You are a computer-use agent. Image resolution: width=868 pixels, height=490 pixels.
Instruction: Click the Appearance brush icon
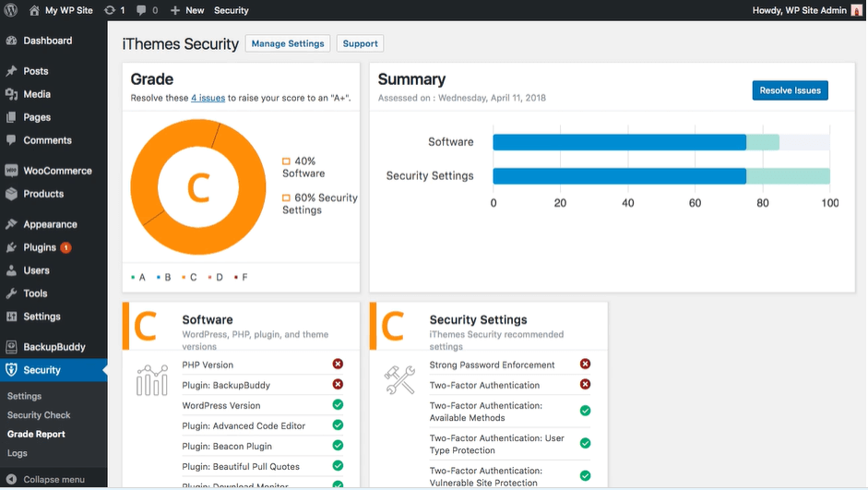(x=11, y=224)
